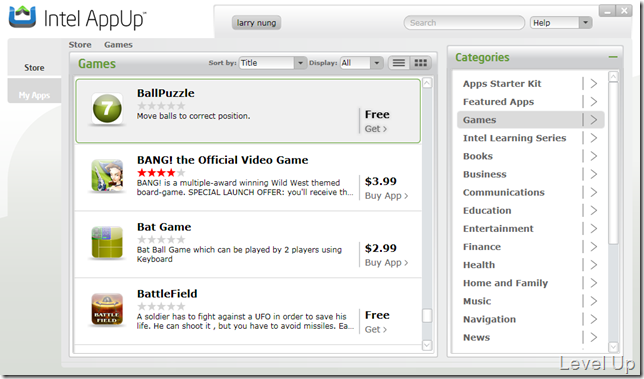644x379 pixels.
Task: Open the BallPuzzle app icon
Action: tap(107, 109)
